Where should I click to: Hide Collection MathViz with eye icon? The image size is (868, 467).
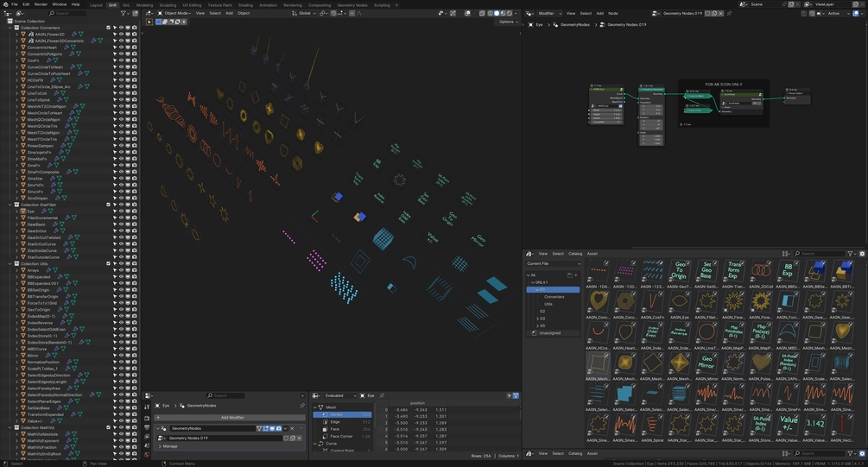tap(121, 427)
